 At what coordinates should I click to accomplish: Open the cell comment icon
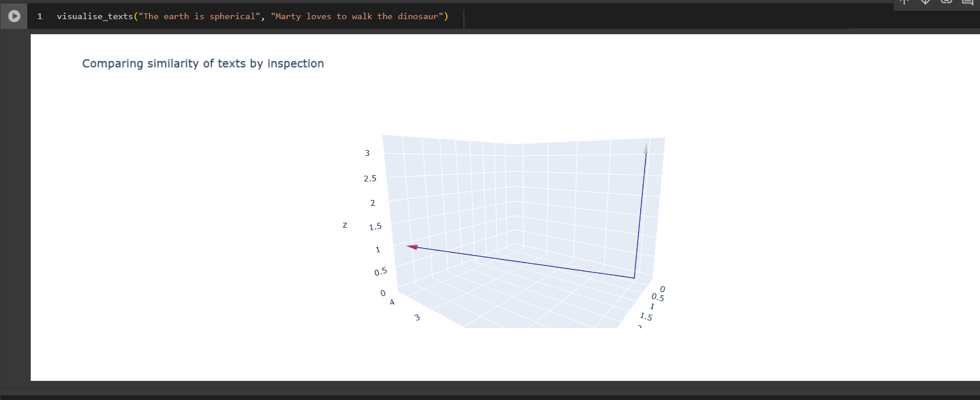click(x=967, y=2)
